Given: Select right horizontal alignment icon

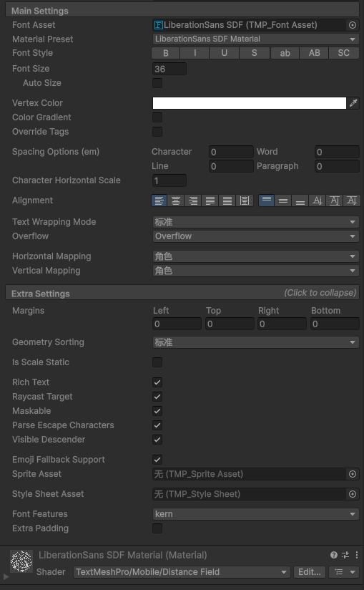Looking at the screenshot, I should (192, 200).
